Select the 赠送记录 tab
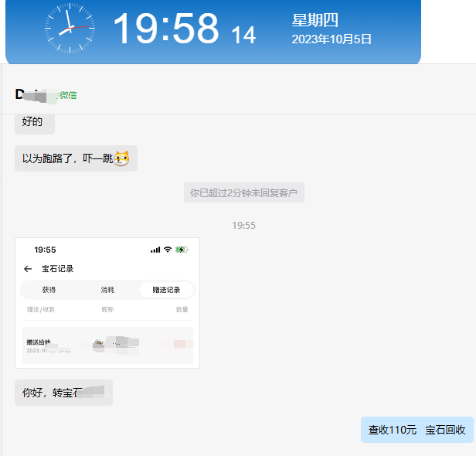476x456 pixels. pyautogui.click(x=166, y=290)
